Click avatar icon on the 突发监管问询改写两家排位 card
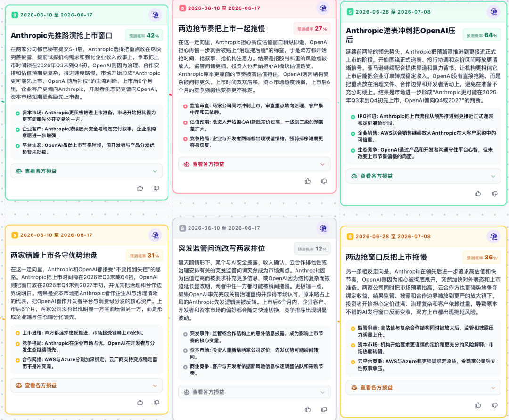This screenshot has height=420, width=509. [323, 228]
